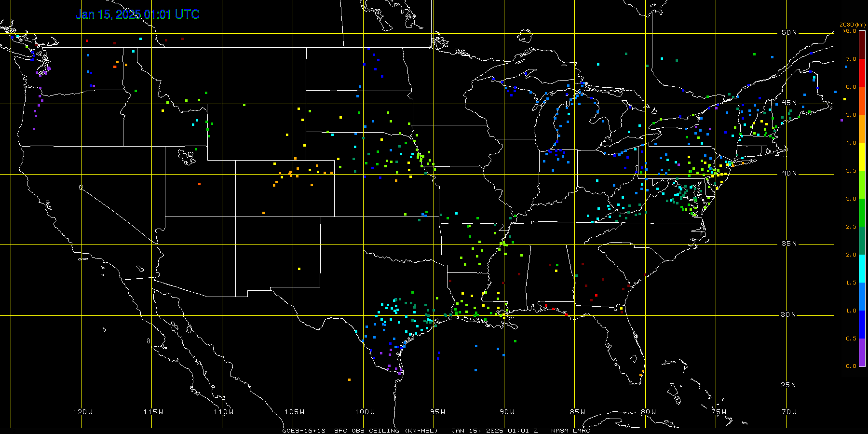The width and height of the screenshot is (868, 434).
Task: Click the dark blue 0.5–1.0 km legend band
Action: tap(862, 325)
